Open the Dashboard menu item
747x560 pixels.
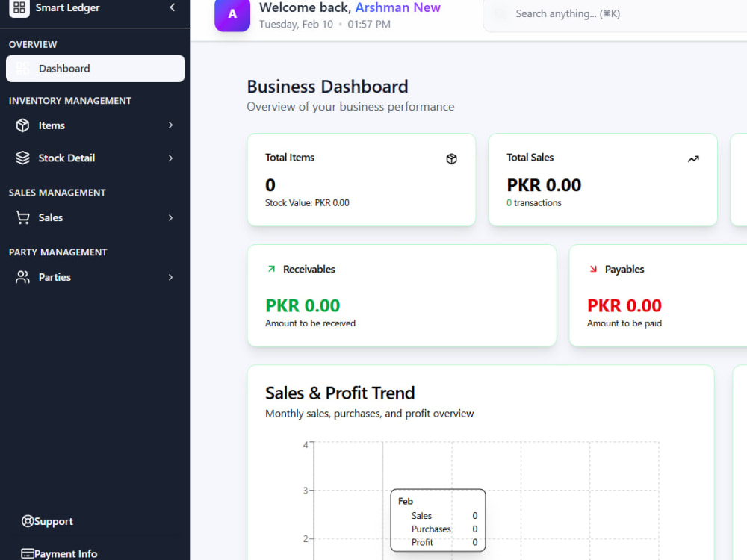click(x=96, y=69)
